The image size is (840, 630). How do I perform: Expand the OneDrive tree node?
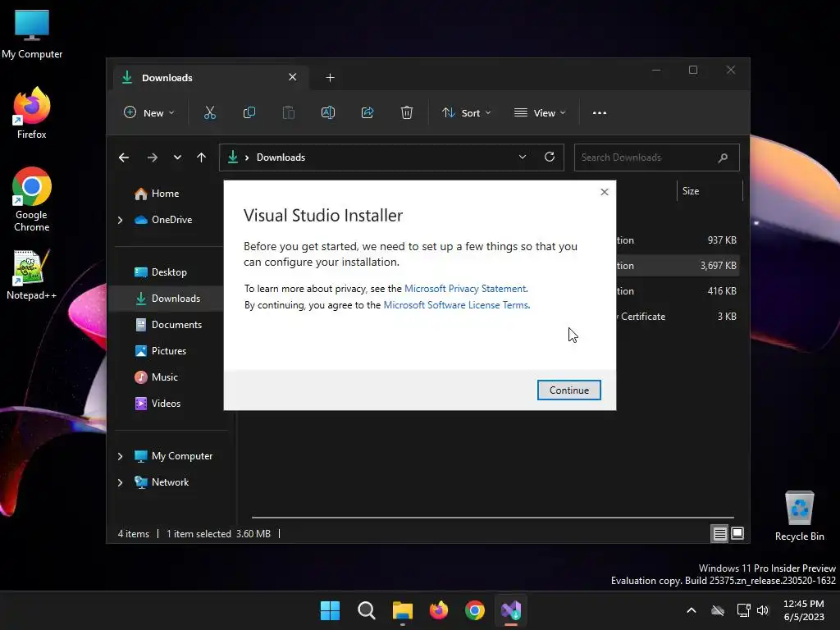point(120,220)
